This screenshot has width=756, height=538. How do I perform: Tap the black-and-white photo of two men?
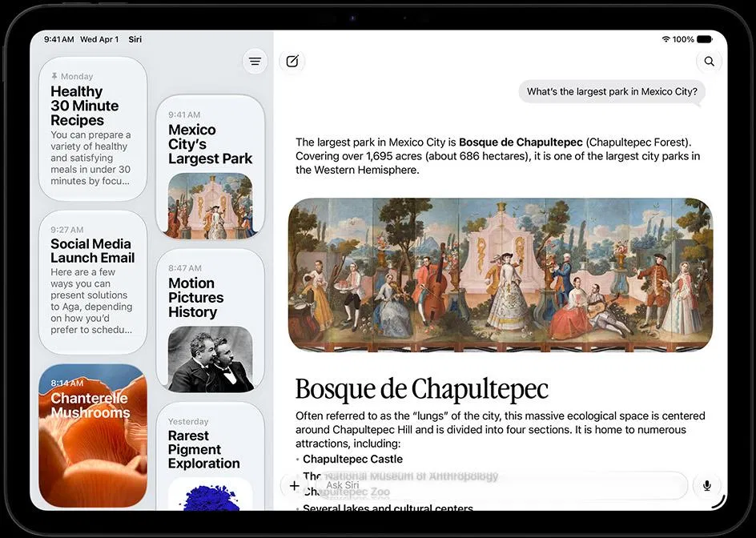click(210, 359)
